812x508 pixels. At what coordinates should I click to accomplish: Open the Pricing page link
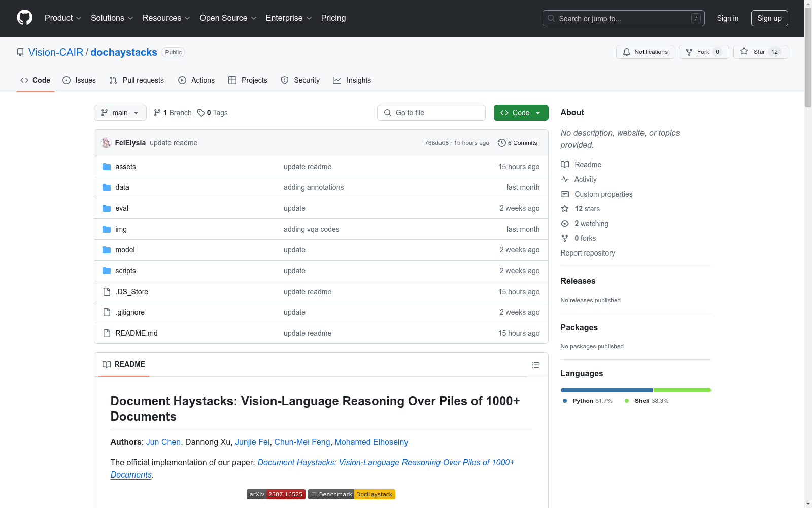point(333,18)
